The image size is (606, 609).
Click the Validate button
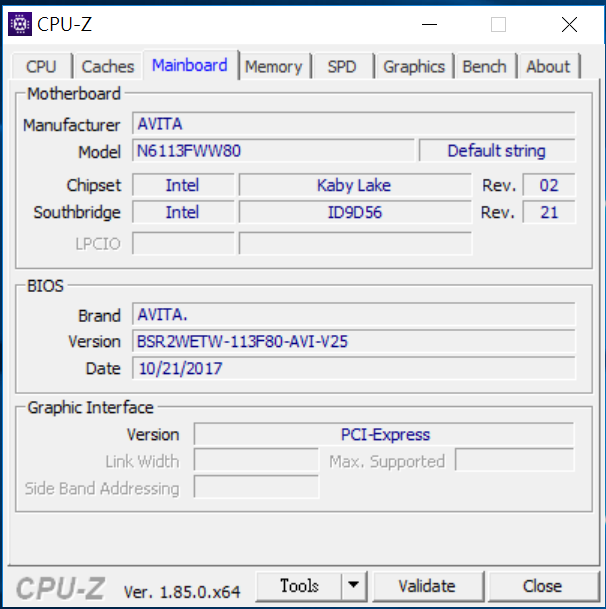[x=427, y=586]
